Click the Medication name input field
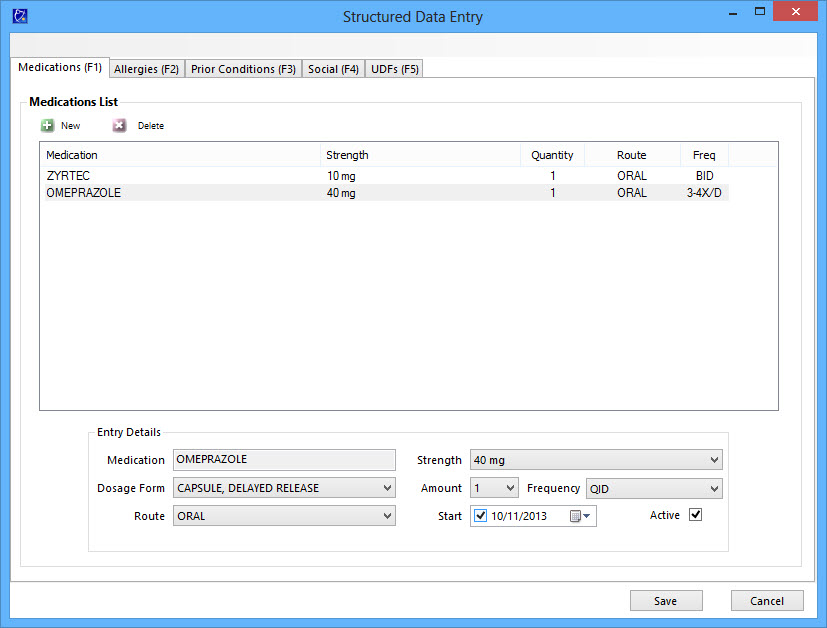The width and height of the screenshot is (827, 628). [x=284, y=460]
